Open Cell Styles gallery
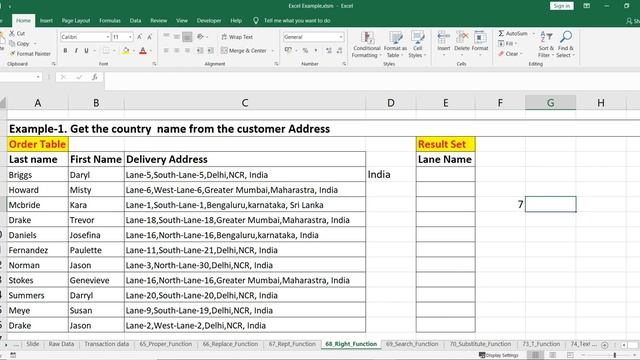The width and height of the screenshot is (640, 360). tap(417, 44)
